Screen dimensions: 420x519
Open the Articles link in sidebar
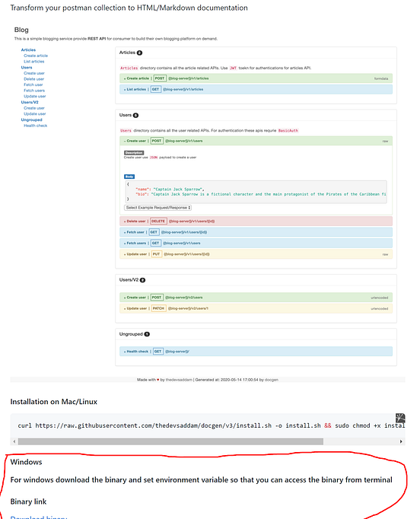tap(28, 50)
